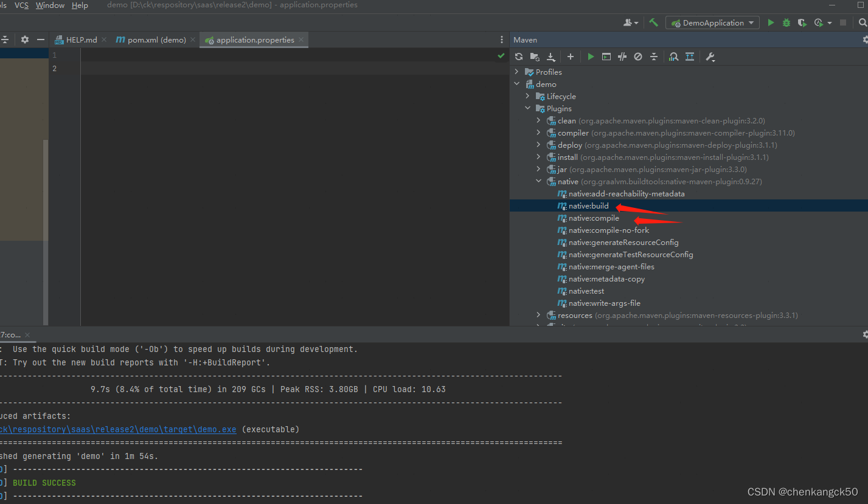Collapse all in project panel
868x504 pixels.
pos(5,40)
